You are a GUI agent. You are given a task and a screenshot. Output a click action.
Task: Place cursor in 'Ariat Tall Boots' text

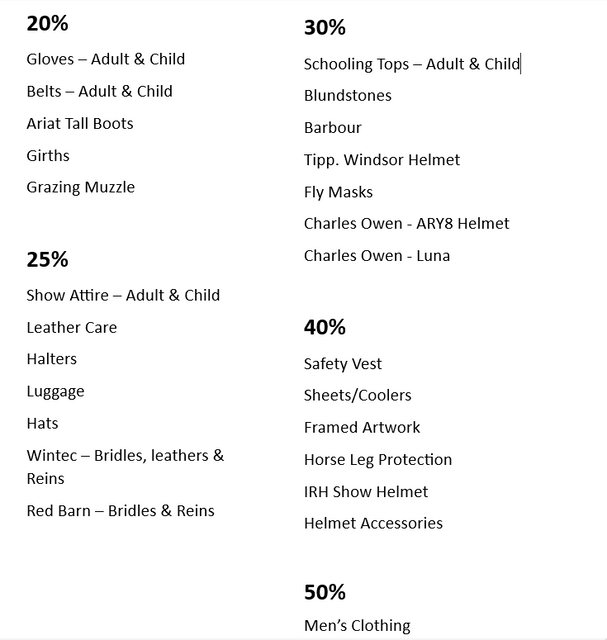80,123
